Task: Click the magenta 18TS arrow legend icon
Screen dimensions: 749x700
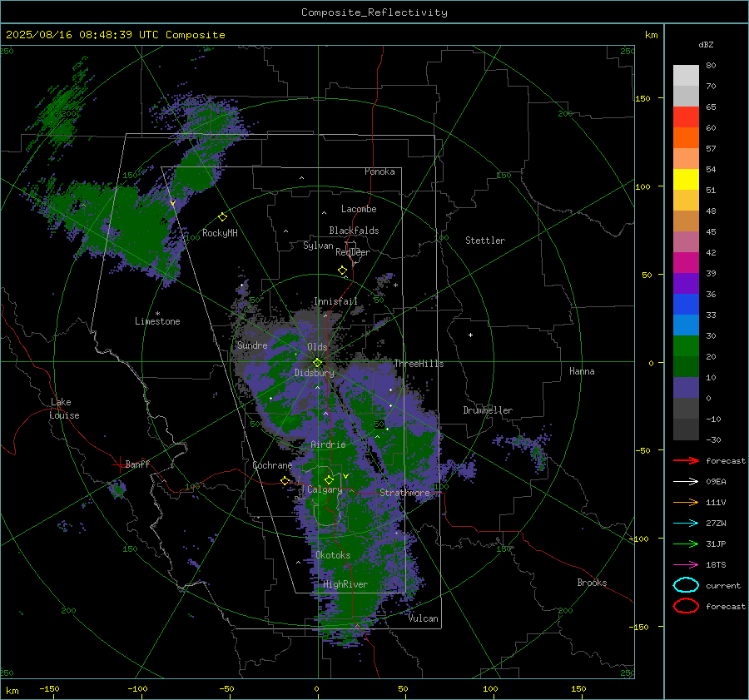Action: 686,565
